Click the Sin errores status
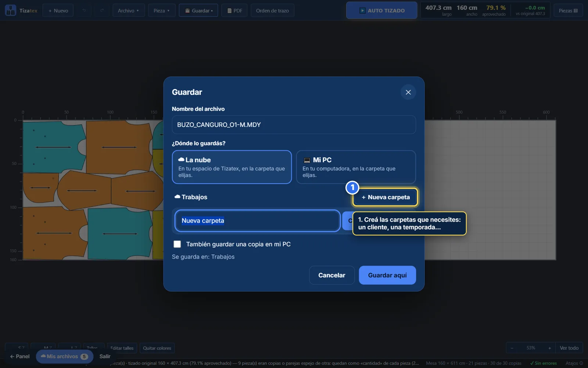The height and width of the screenshot is (368, 588). [543, 363]
